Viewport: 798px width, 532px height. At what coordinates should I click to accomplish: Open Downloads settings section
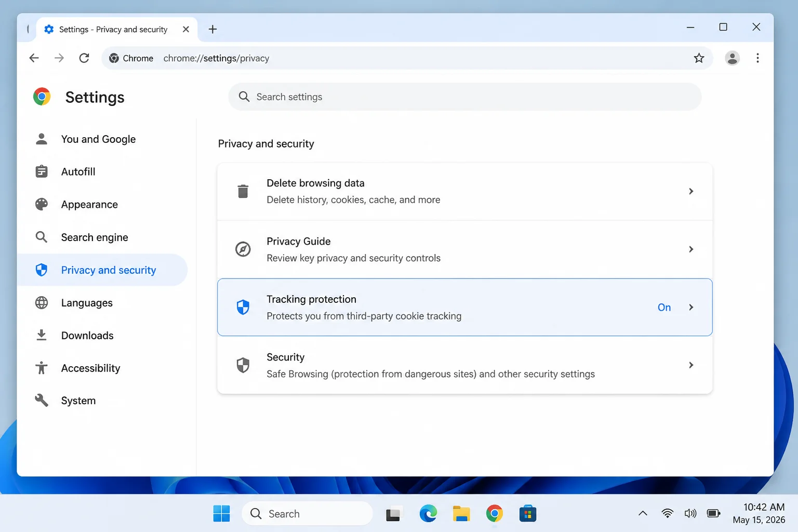pos(102,335)
